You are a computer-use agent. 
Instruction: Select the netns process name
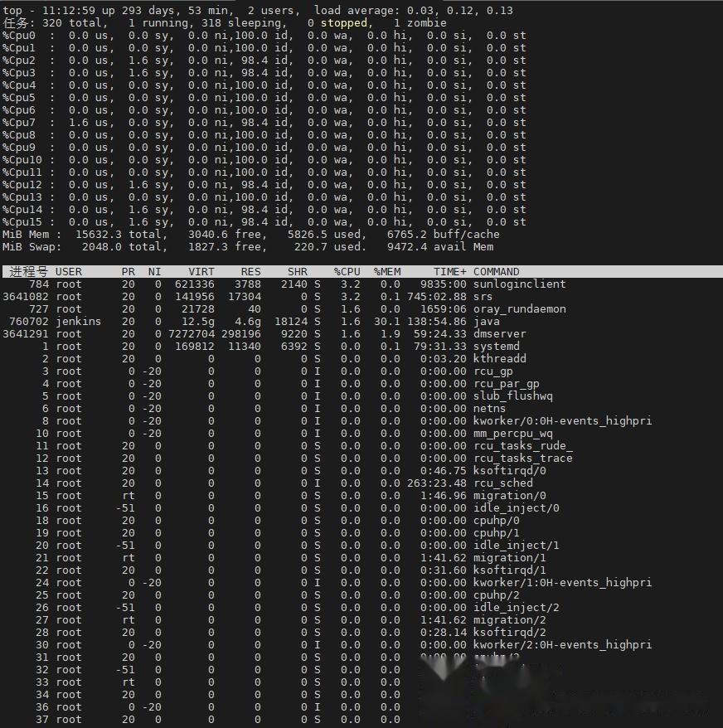coord(489,409)
